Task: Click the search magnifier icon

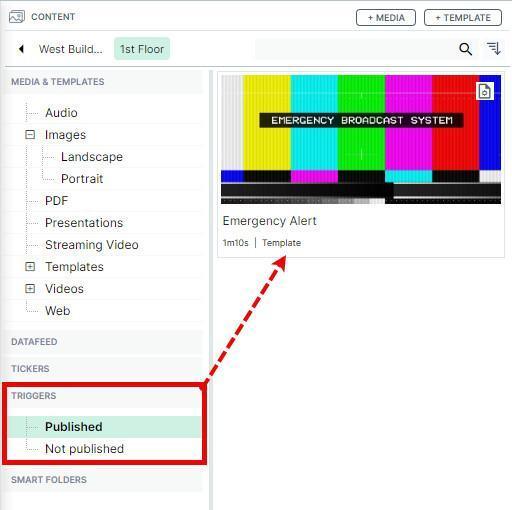Action: [x=465, y=49]
